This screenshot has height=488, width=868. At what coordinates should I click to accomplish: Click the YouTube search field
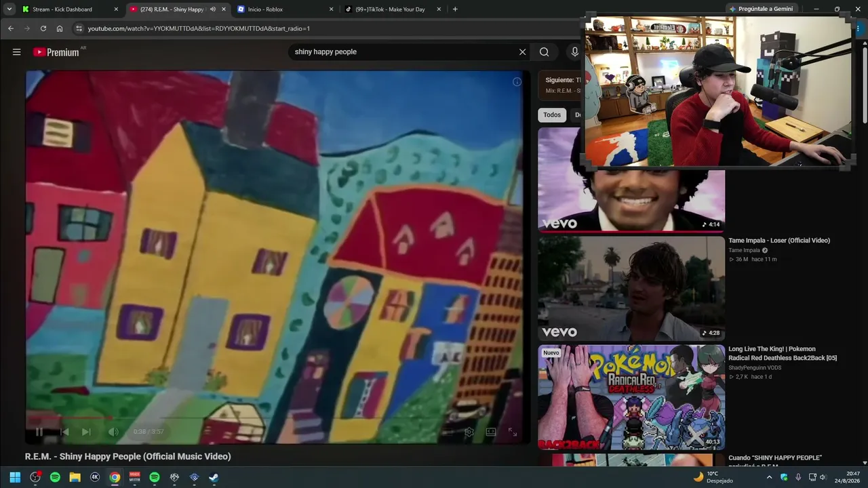[x=405, y=52]
